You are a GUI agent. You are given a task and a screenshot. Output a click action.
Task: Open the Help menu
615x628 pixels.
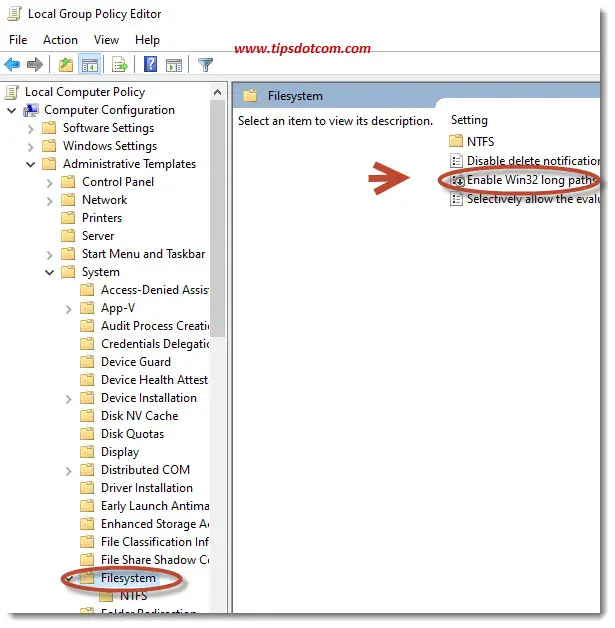coord(147,40)
